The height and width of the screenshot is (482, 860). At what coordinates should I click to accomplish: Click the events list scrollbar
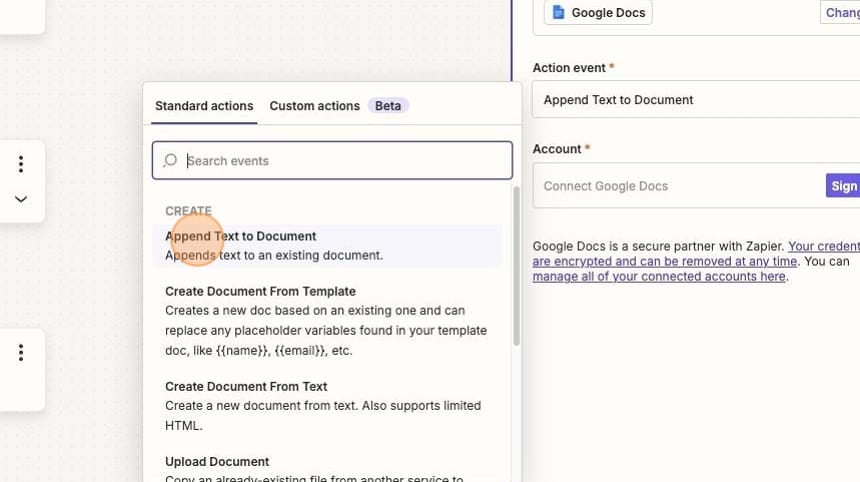[516, 266]
